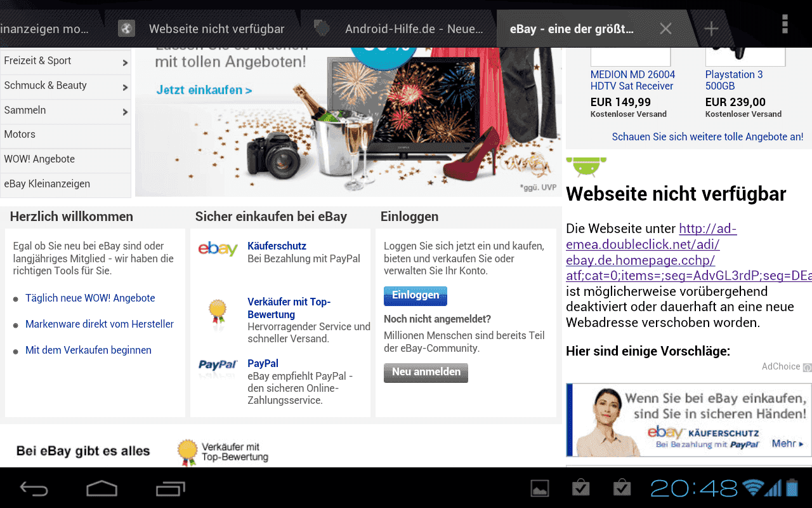
Task: Click the green Android robot error icon
Action: point(586,167)
